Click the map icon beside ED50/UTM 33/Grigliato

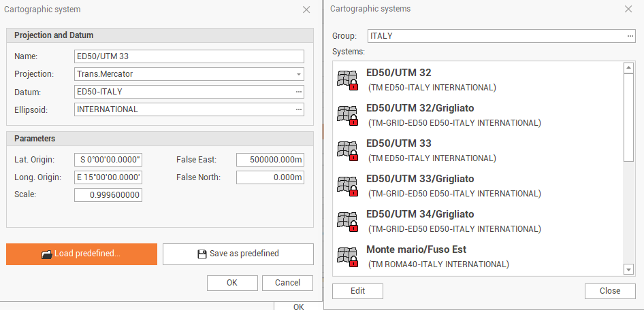click(347, 186)
